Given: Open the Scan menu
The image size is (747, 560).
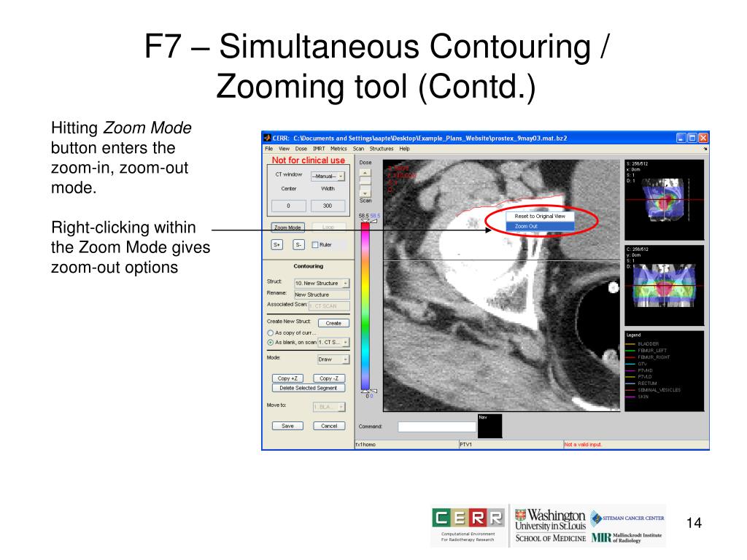Looking at the screenshot, I should pos(358,149).
